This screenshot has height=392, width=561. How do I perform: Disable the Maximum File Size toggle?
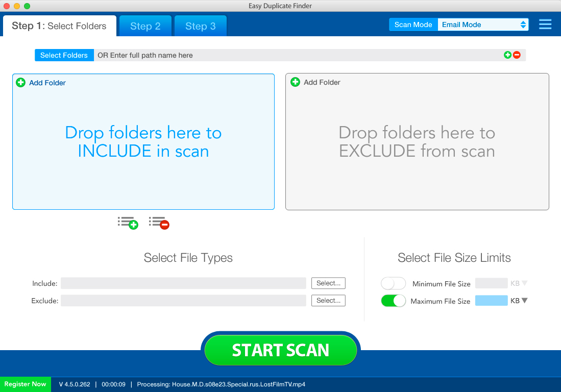393,301
